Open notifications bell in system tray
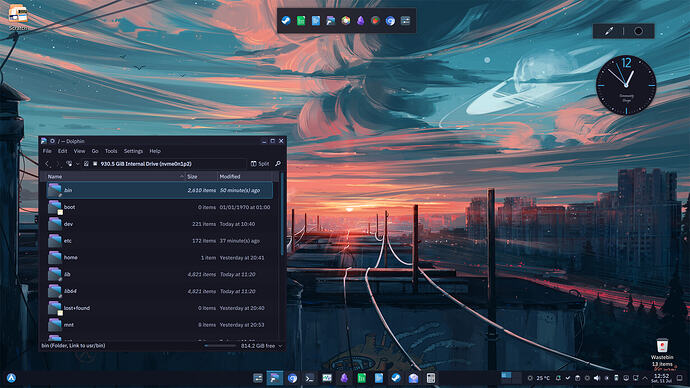 click(x=558, y=378)
